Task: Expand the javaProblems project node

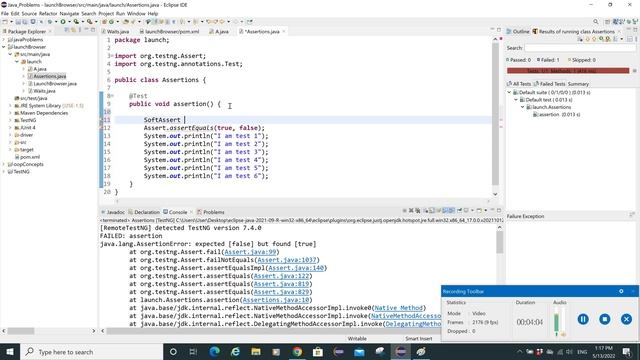Action: coord(4,40)
